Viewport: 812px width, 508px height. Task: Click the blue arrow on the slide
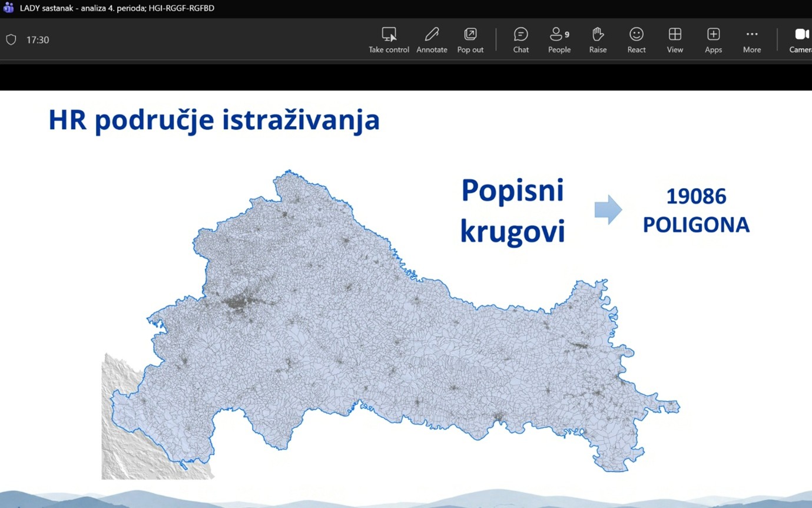(x=608, y=210)
